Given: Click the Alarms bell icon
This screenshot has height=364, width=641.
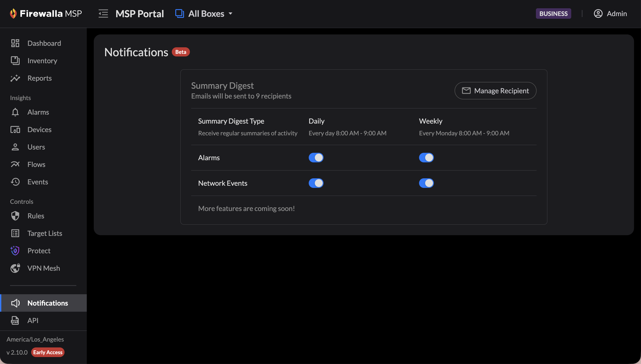Looking at the screenshot, I should pyautogui.click(x=15, y=112).
